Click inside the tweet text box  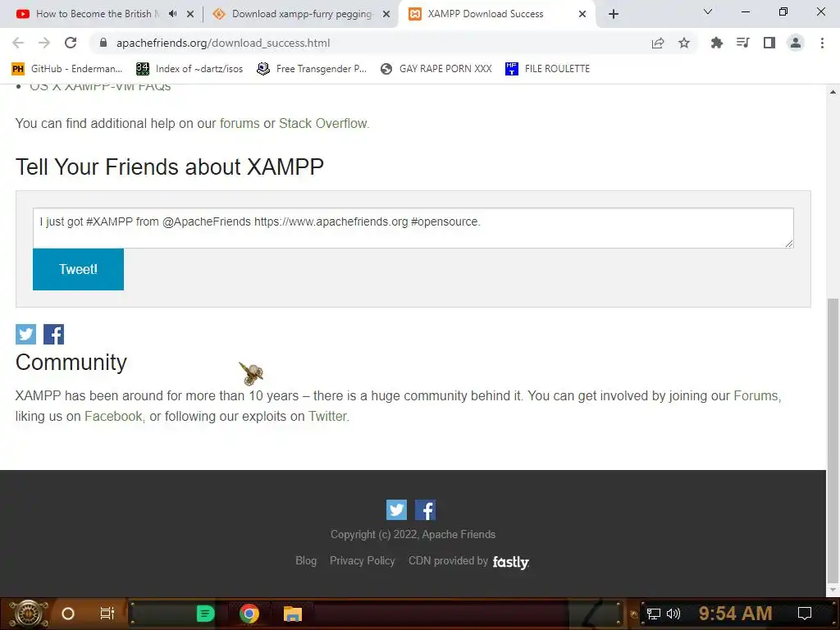pyautogui.click(x=413, y=228)
